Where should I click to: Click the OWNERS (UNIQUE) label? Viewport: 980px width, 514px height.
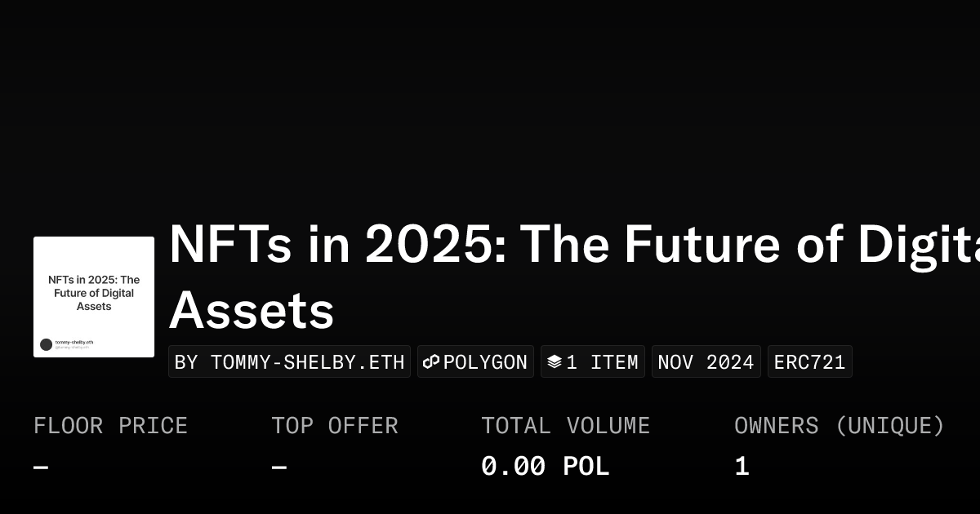point(839,426)
